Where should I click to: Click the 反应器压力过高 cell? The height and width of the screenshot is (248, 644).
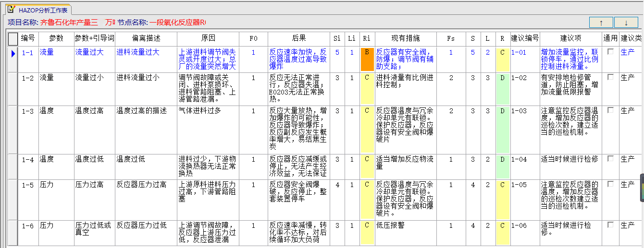[x=146, y=200]
